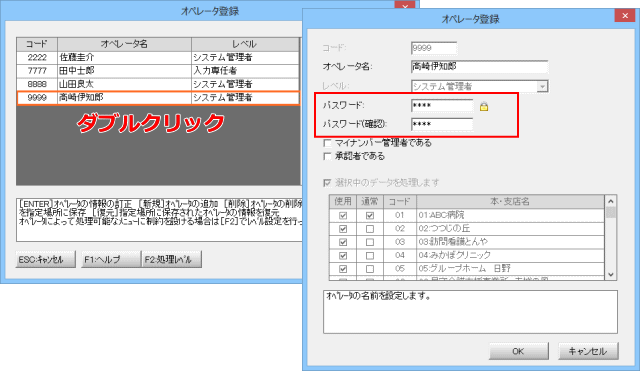Click the OK button
The image size is (640, 371).
click(x=518, y=351)
